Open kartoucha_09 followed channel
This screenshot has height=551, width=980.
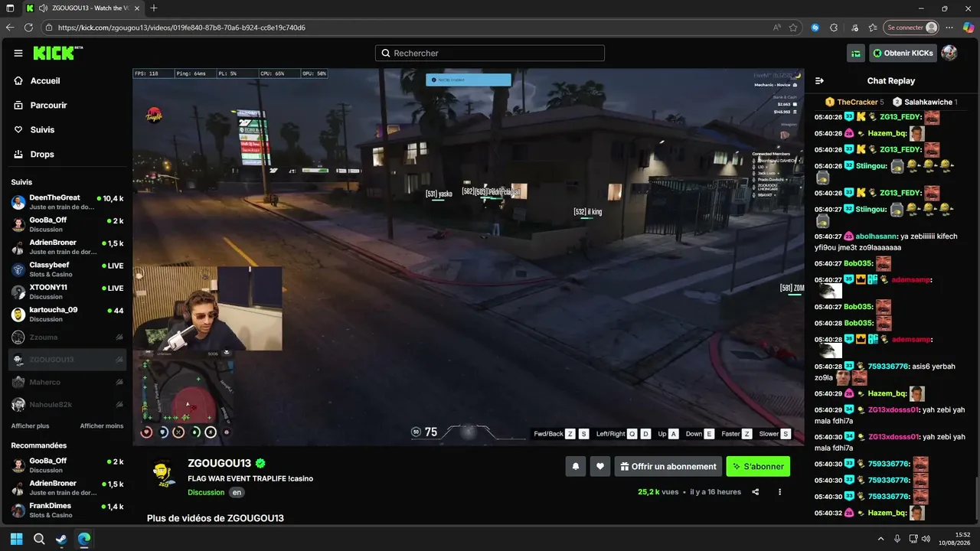(x=67, y=315)
